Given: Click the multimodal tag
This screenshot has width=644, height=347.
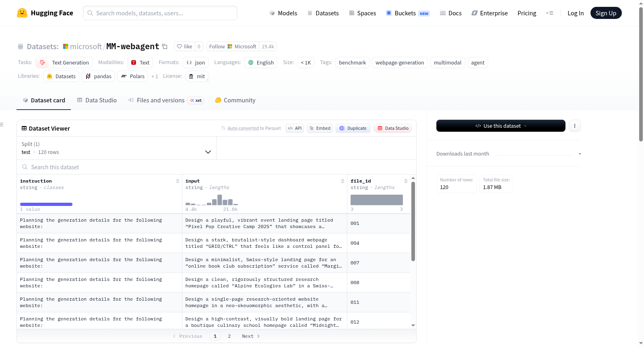Looking at the screenshot, I should tap(448, 62).
